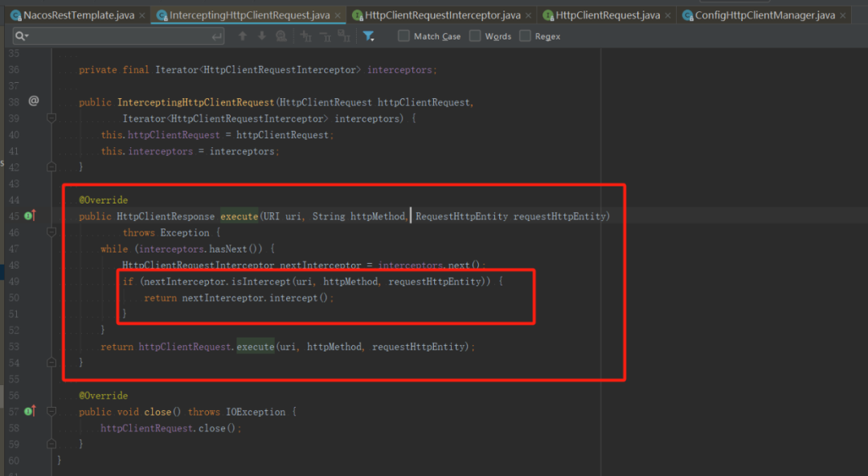This screenshot has width=868, height=476.
Task: Go to previous occurrence with up arrow
Action: (x=243, y=36)
